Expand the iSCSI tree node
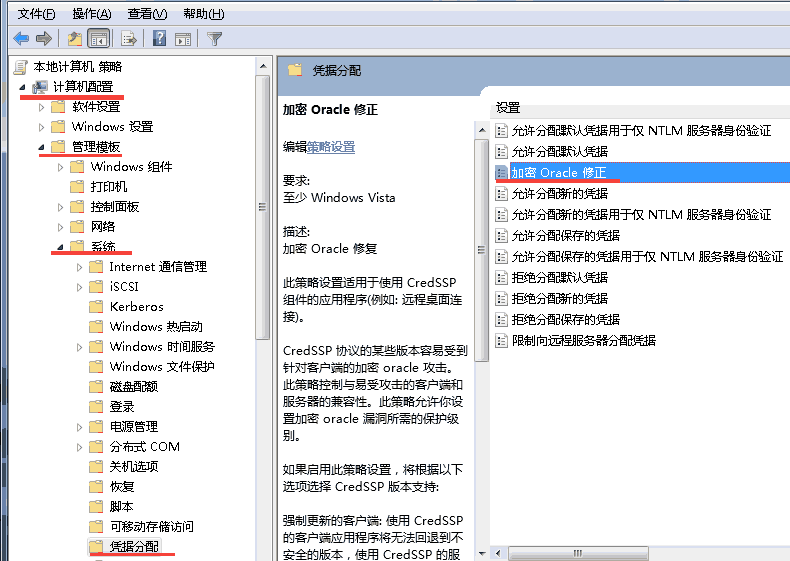 (x=79, y=287)
